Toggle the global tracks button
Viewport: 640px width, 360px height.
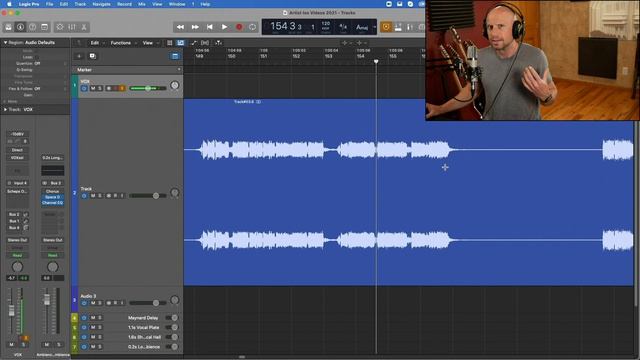click(x=175, y=56)
